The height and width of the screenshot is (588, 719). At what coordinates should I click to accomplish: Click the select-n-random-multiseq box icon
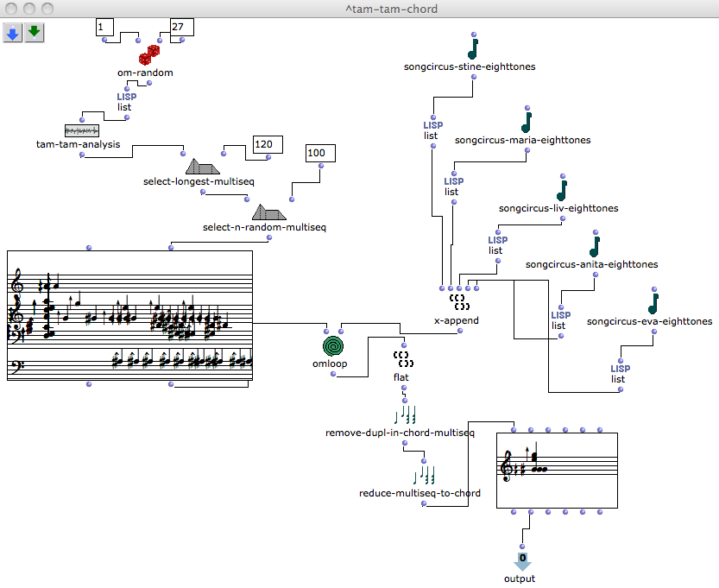(269, 212)
